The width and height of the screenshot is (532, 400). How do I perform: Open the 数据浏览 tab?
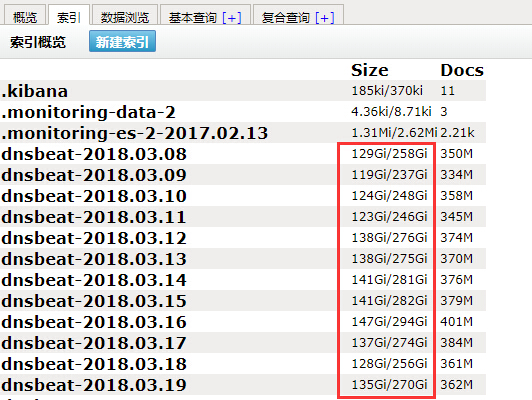coord(125,17)
